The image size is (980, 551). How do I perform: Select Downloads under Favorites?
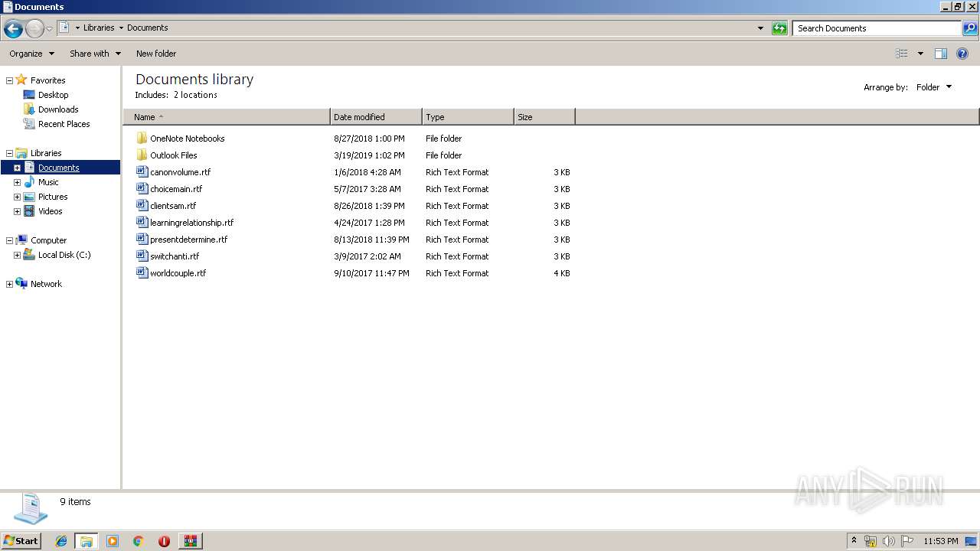point(58,109)
